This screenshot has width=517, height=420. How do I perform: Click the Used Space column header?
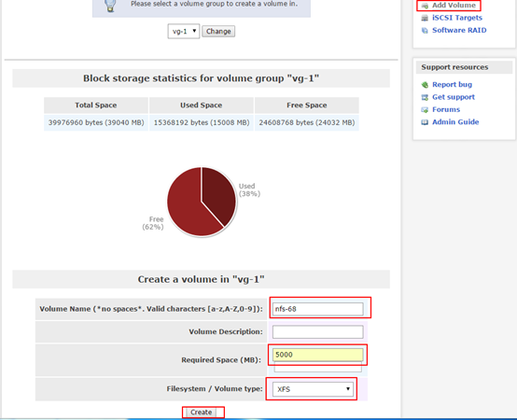pos(202,105)
